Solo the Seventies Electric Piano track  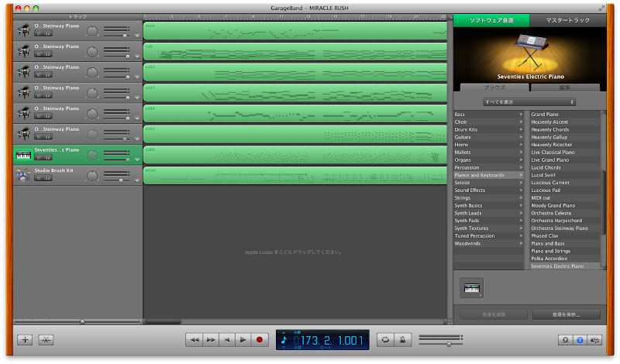point(48,158)
